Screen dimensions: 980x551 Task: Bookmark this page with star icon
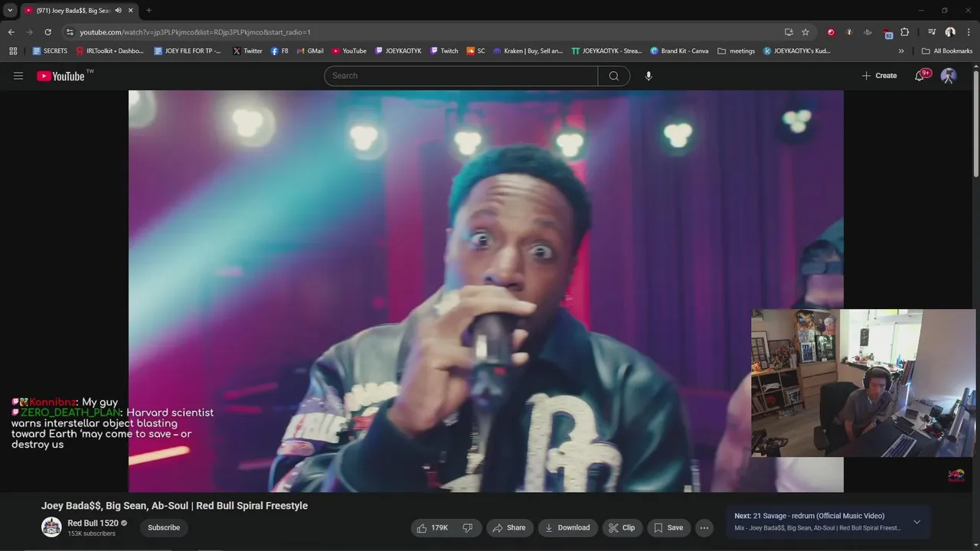coord(805,32)
